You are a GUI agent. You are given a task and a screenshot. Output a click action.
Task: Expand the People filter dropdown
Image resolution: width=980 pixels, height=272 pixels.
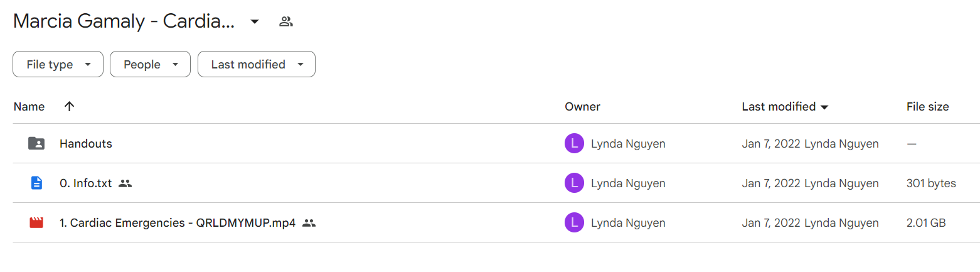click(150, 64)
